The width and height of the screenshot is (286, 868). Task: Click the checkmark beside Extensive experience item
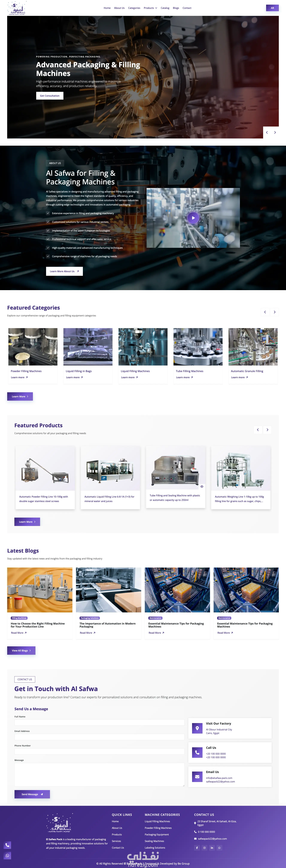[48, 213]
